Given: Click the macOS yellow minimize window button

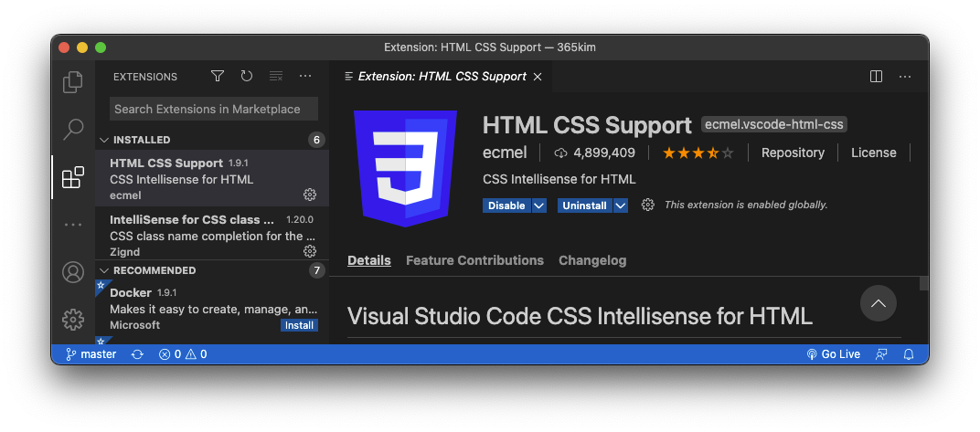Looking at the screenshot, I should pyautogui.click(x=82, y=47).
